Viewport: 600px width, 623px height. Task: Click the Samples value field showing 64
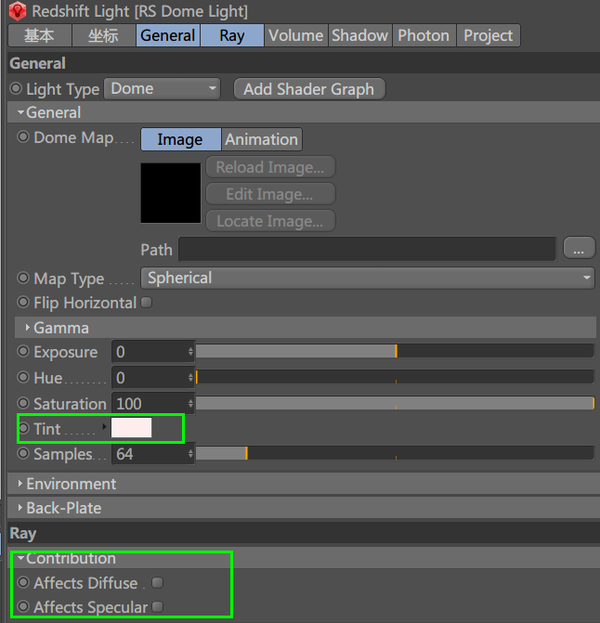[x=149, y=454]
